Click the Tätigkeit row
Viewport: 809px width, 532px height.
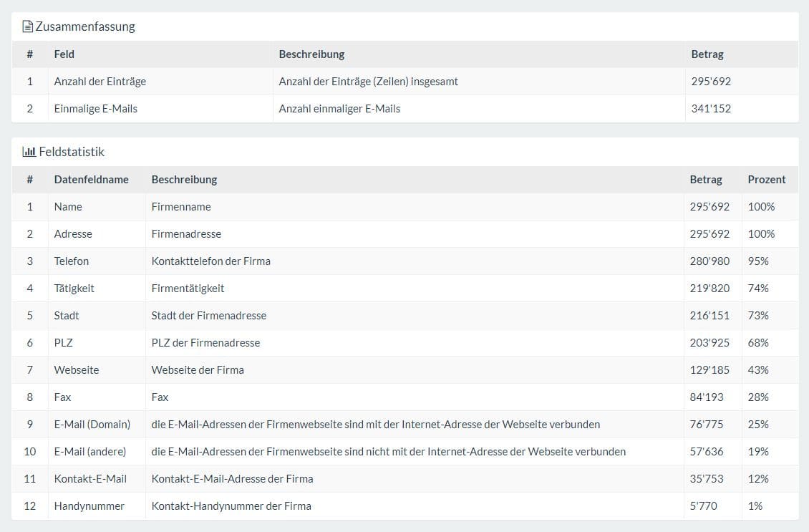click(74, 289)
